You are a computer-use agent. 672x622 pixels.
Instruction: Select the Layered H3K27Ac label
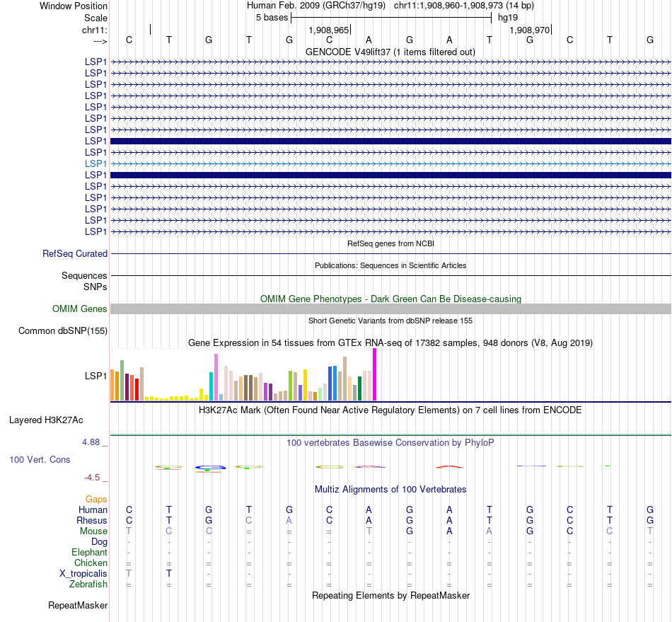[x=46, y=420]
